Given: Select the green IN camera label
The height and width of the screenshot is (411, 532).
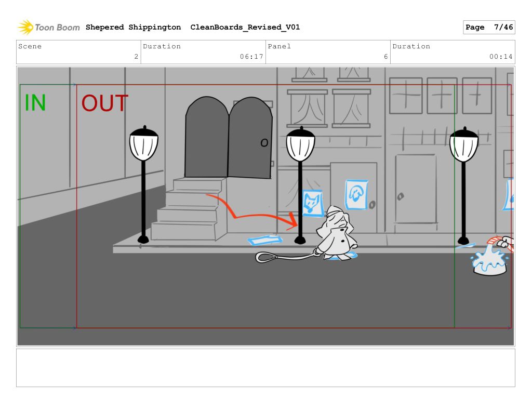Looking at the screenshot, I should coord(35,103).
